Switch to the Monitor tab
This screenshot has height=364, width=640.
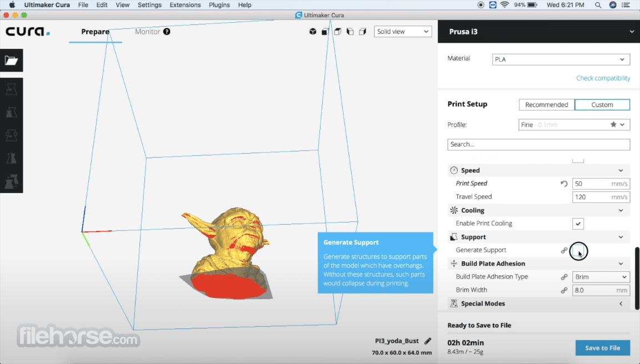[x=147, y=32]
